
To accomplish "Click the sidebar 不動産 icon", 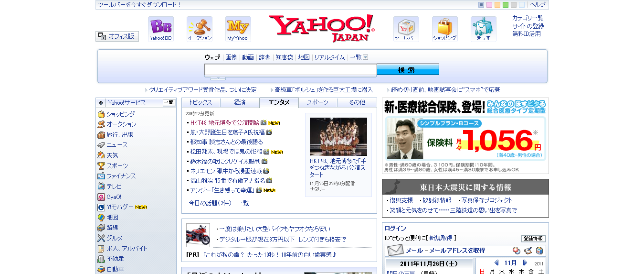I will pos(101,259).
